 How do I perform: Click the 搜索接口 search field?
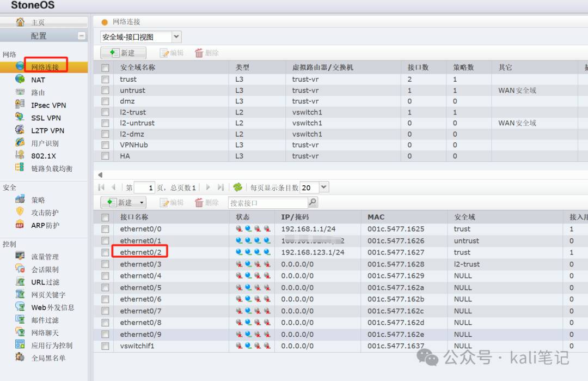pos(268,203)
